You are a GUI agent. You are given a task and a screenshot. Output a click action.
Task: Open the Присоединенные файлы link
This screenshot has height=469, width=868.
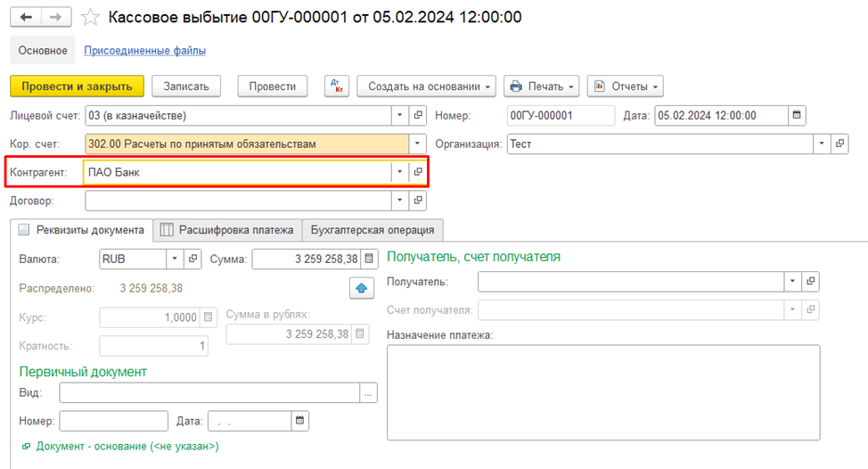click(x=145, y=51)
